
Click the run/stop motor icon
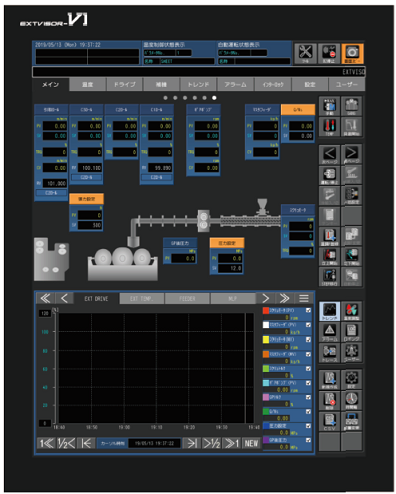pyautogui.click(x=329, y=175)
